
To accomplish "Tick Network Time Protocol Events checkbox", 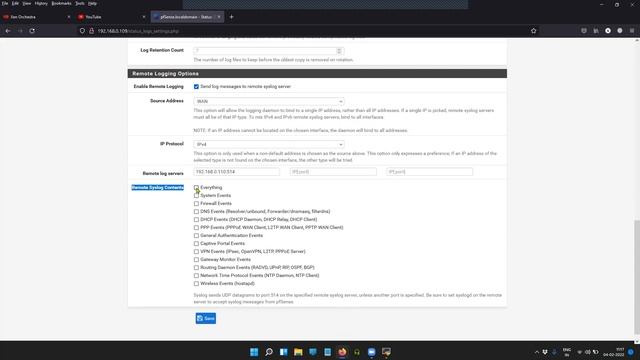I will [x=196, y=276].
